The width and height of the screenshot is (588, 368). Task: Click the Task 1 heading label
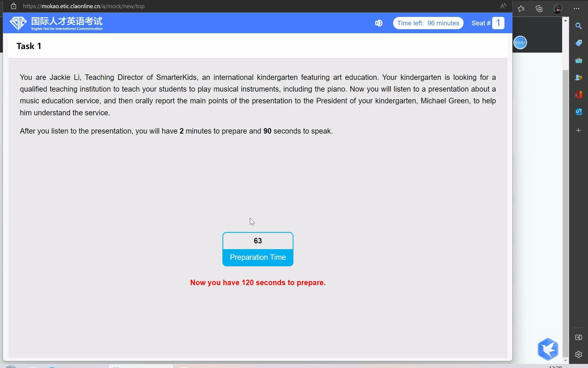(x=29, y=46)
